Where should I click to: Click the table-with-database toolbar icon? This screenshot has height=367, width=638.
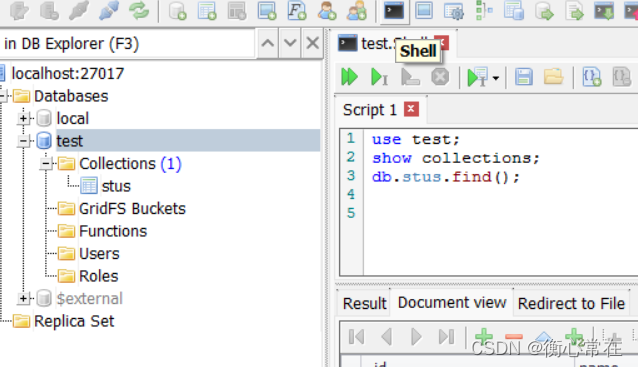pos(514,11)
